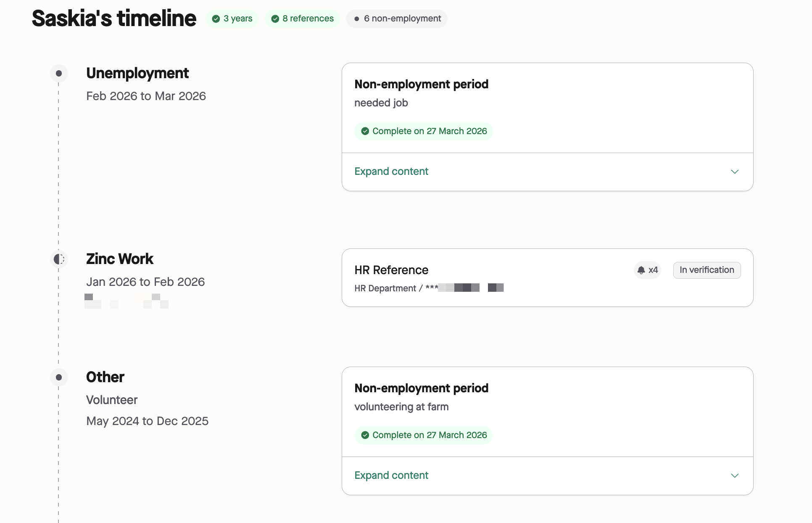Select the 3 years badge

pyautogui.click(x=232, y=19)
